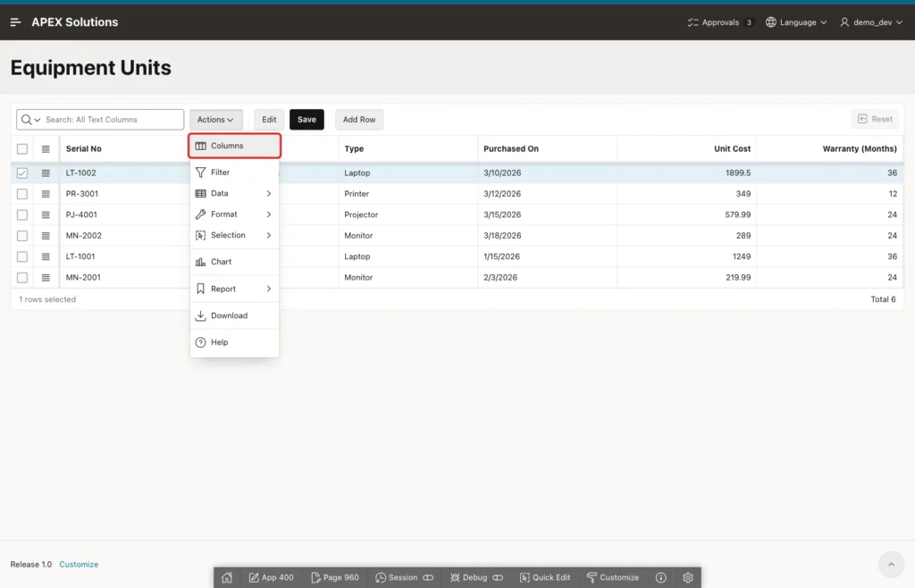Click the header row actions menu icon
This screenshot has width=915, height=588.
pos(46,148)
